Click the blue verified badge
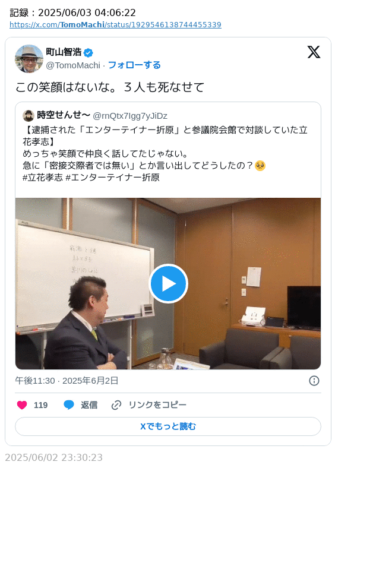 [88, 53]
